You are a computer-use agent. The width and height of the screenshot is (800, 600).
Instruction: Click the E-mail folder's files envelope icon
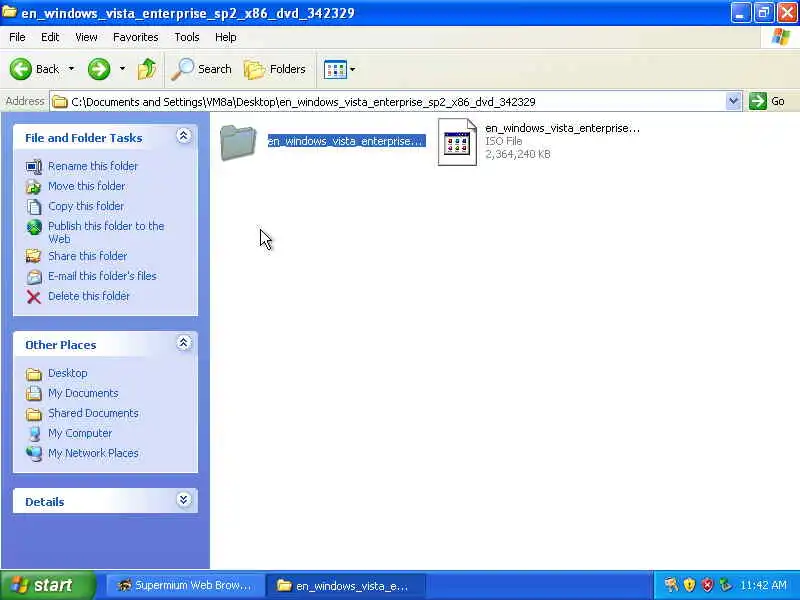point(34,277)
